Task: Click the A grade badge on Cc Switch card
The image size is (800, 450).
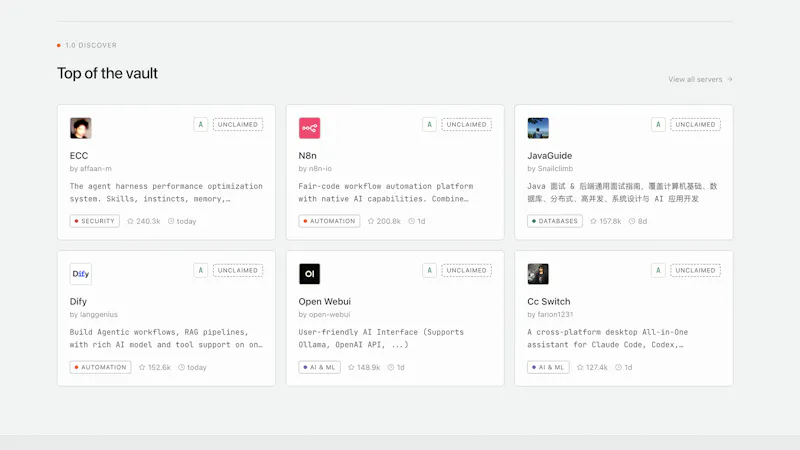Action: pyautogui.click(x=658, y=270)
